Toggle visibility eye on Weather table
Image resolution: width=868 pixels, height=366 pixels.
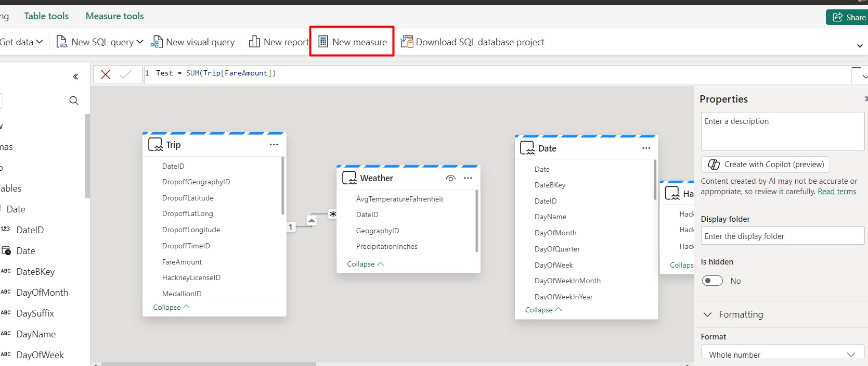pyautogui.click(x=450, y=178)
